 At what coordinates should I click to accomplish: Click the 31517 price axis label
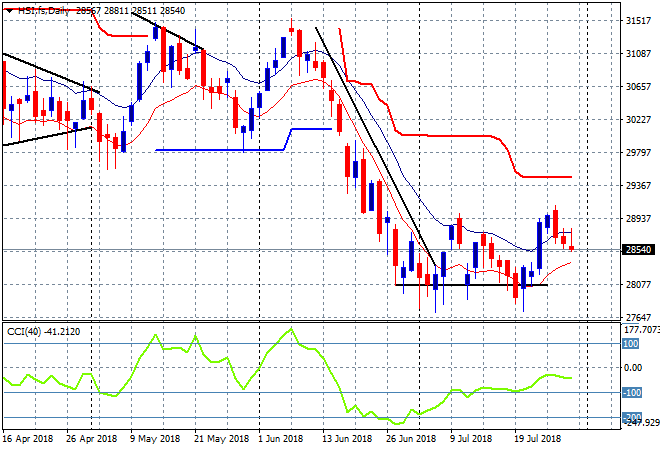tap(638, 21)
